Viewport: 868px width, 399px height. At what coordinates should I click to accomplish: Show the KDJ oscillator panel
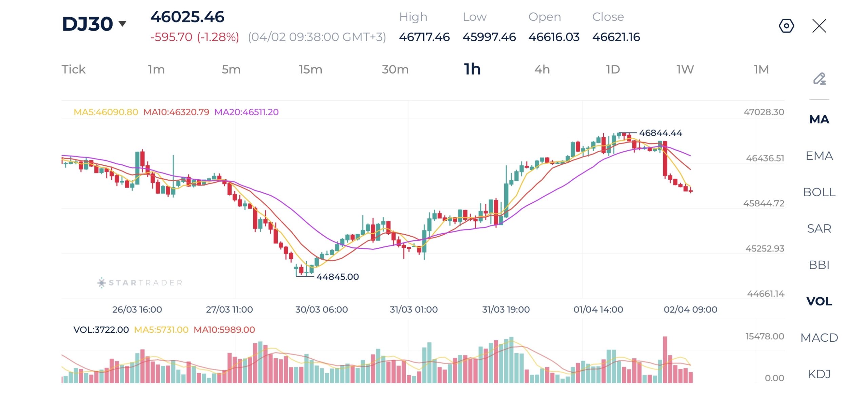click(x=819, y=374)
